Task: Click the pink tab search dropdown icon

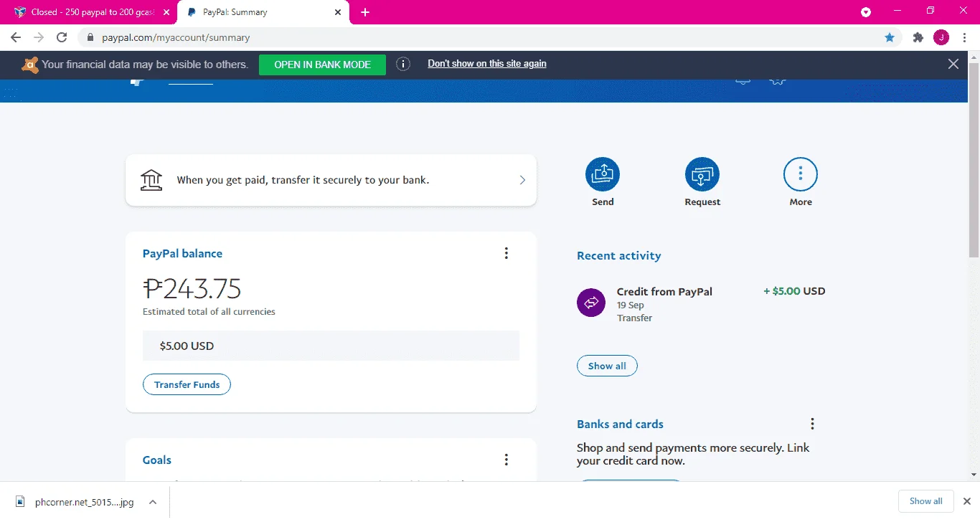Action: click(866, 12)
